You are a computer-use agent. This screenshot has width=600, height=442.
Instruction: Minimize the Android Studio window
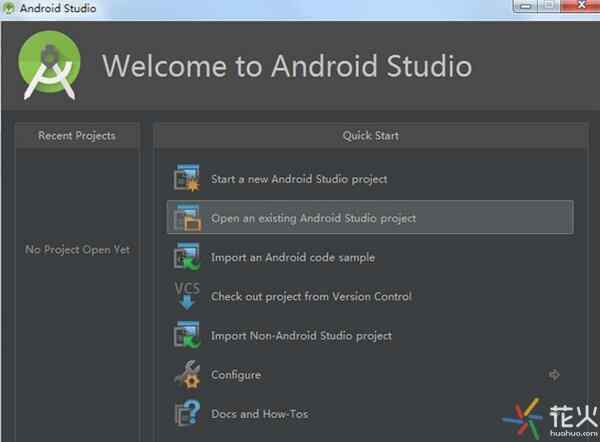525,6
